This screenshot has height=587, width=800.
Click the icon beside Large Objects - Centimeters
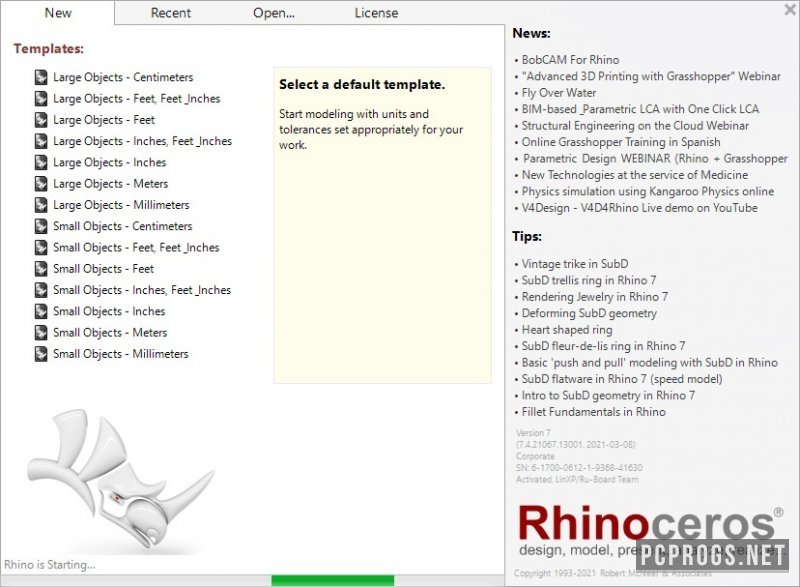[41, 78]
